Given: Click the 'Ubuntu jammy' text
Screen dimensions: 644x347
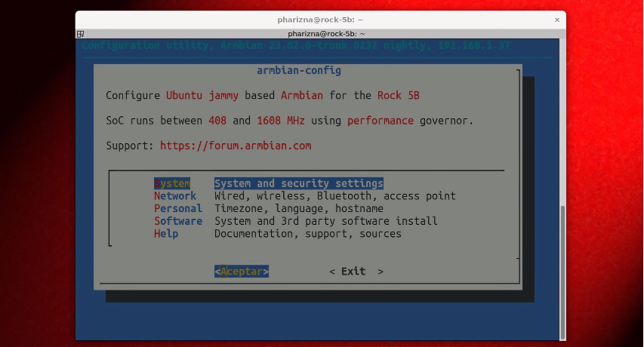Looking at the screenshot, I should 202,96.
